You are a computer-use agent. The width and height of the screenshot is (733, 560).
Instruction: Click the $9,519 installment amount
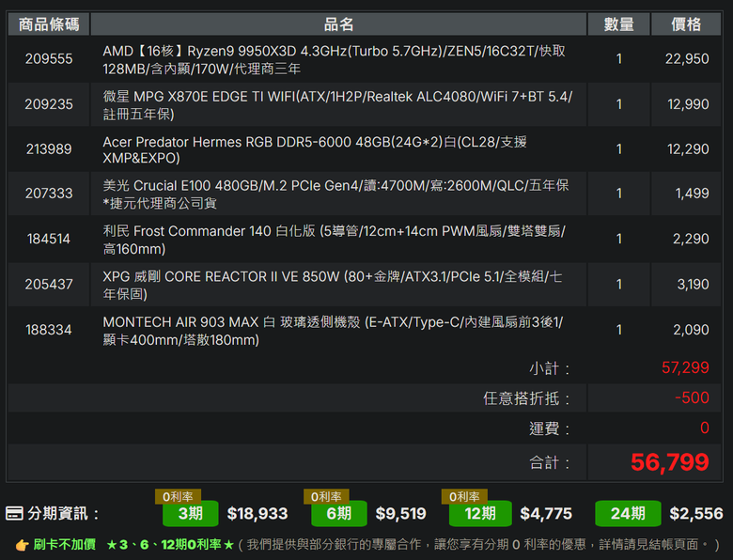click(x=400, y=514)
